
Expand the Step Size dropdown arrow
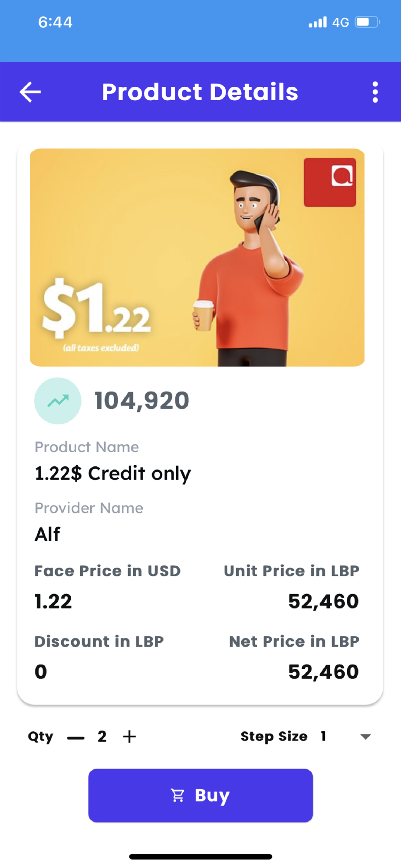click(x=365, y=736)
